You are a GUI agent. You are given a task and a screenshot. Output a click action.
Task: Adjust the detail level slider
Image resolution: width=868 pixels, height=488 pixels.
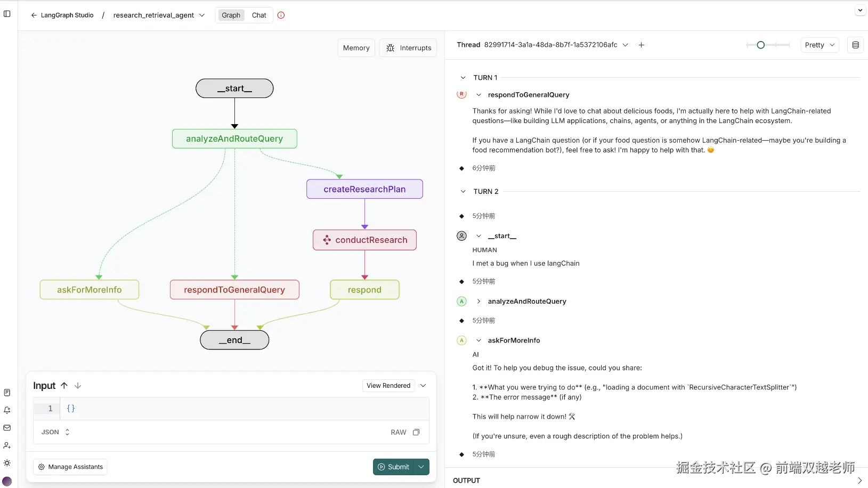tap(761, 45)
